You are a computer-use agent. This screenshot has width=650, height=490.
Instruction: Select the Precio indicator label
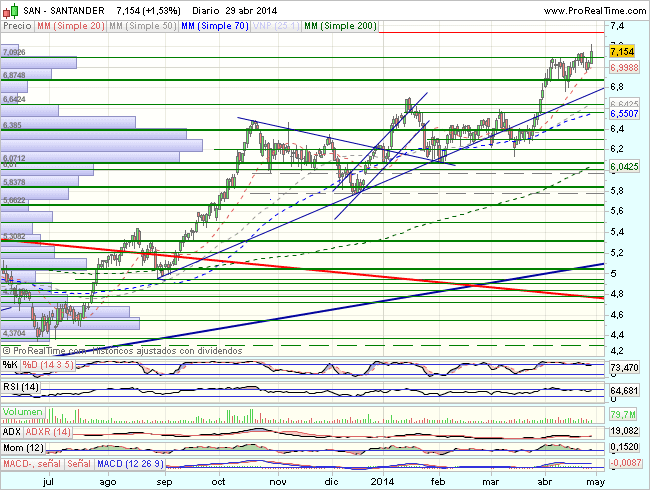point(17,26)
